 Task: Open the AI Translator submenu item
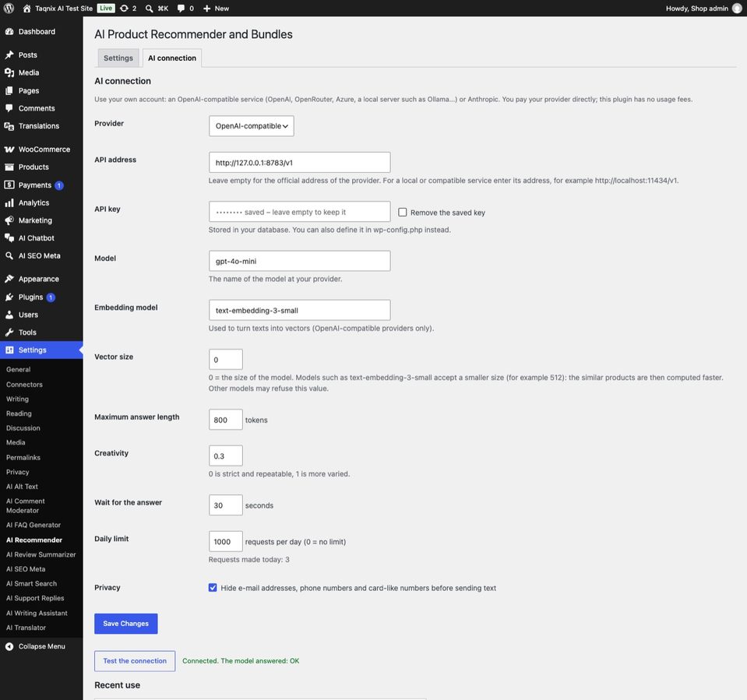(x=26, y=628)
